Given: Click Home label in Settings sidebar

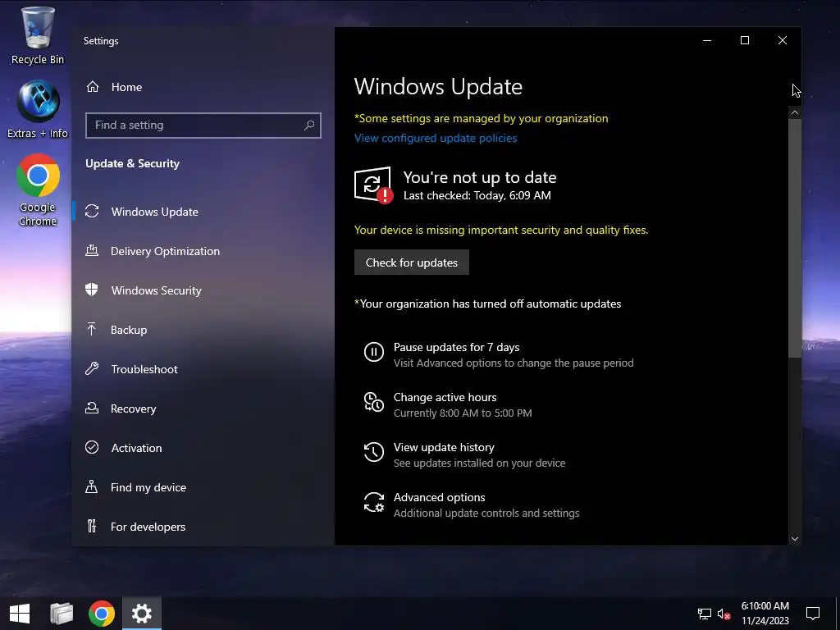Looking at the screenshot, I should 126,87.
